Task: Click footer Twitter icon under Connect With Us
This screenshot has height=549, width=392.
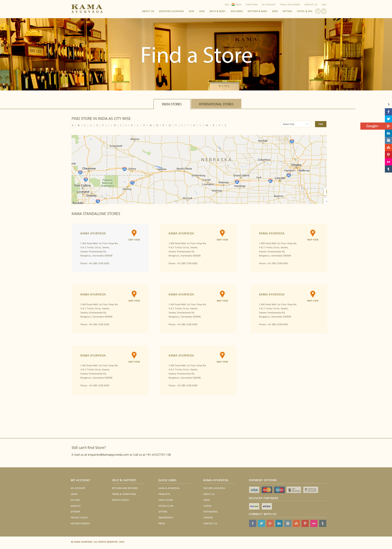Action: coord(261,523)
